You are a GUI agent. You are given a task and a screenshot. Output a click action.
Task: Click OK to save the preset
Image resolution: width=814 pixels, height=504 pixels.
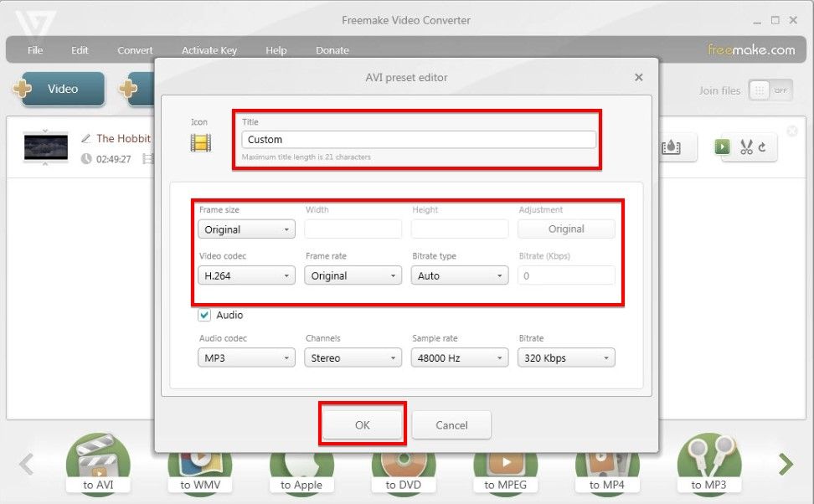[x=363, y=425]
